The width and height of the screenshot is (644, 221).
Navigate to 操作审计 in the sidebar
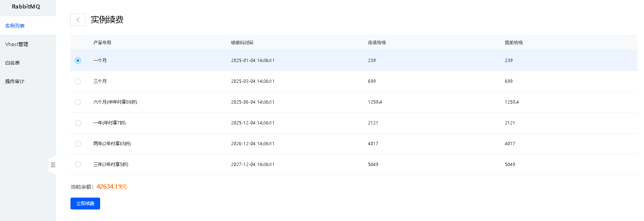15,81
